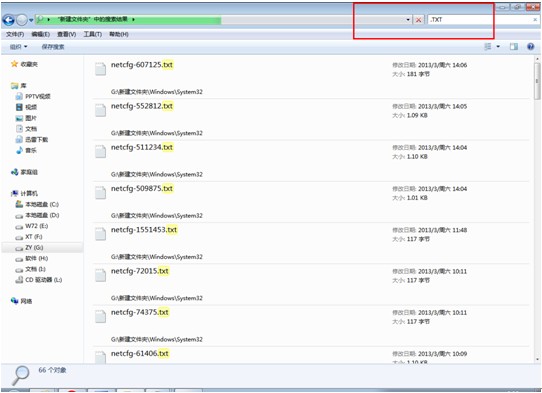Open the 软件 (H:) drive
The image size is (542, 393).
point(32,258)
